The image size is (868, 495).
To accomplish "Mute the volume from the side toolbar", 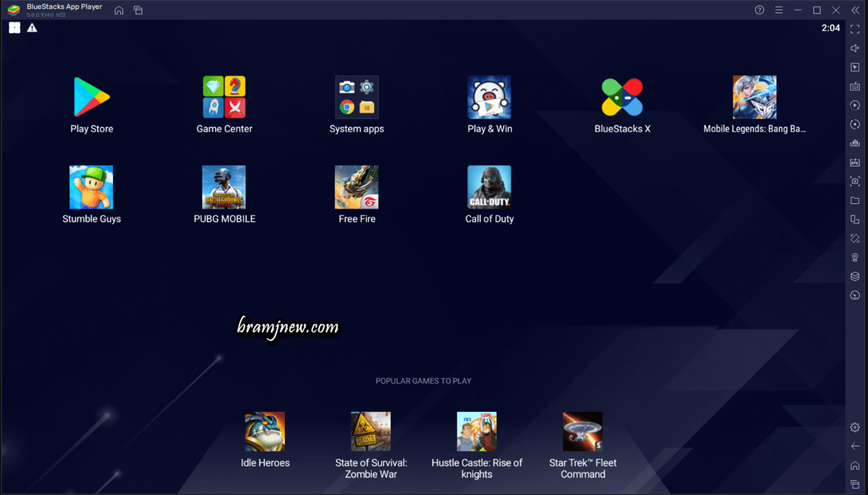I will coord(855,48).
